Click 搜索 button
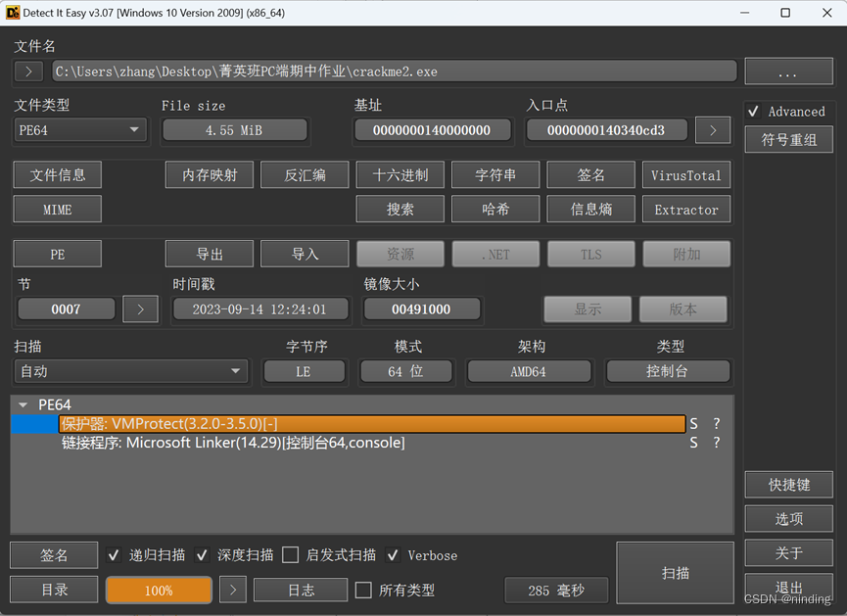Image resolution: width=847 pixels, height=616 pixels. [400, 210]
